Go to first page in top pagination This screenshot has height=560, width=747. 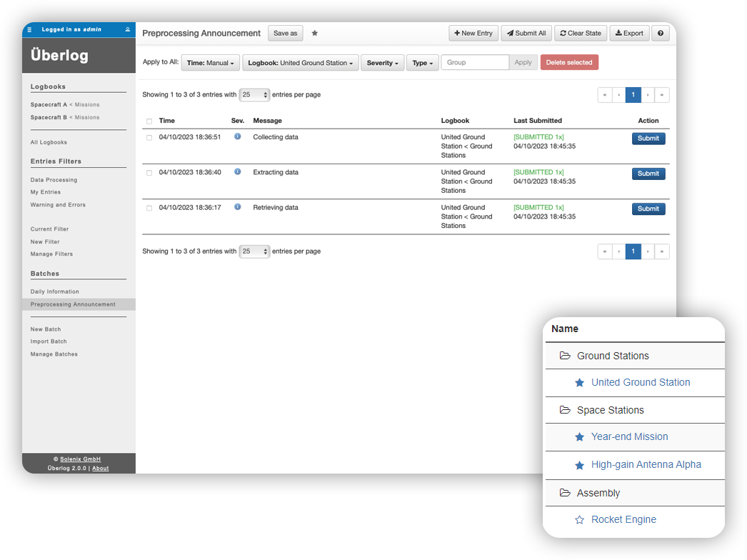tap(605, 95)
